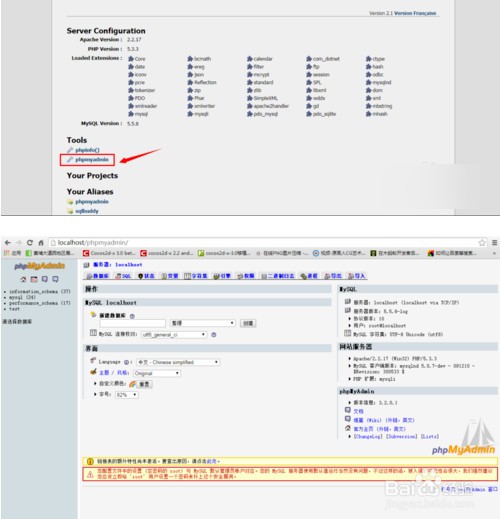Viewport: 500px width, 519px height.
Task: Open the Privileges tab
Action: coord(246,276)
